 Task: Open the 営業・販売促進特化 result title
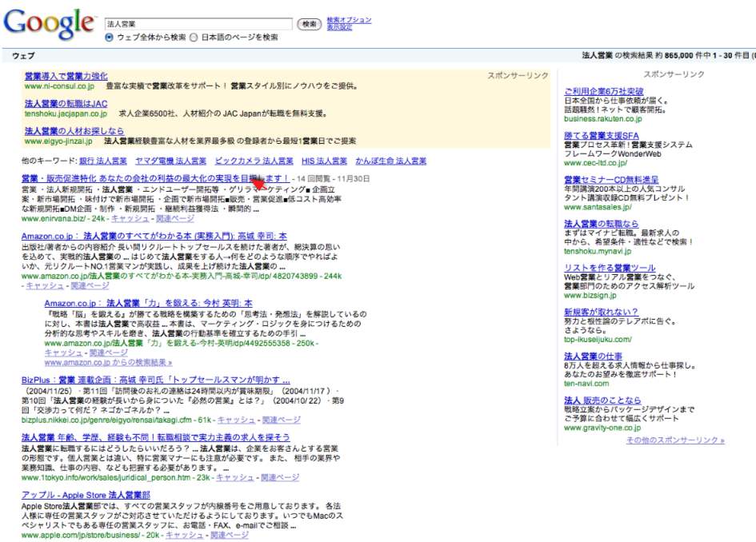[x=155, y=179]
